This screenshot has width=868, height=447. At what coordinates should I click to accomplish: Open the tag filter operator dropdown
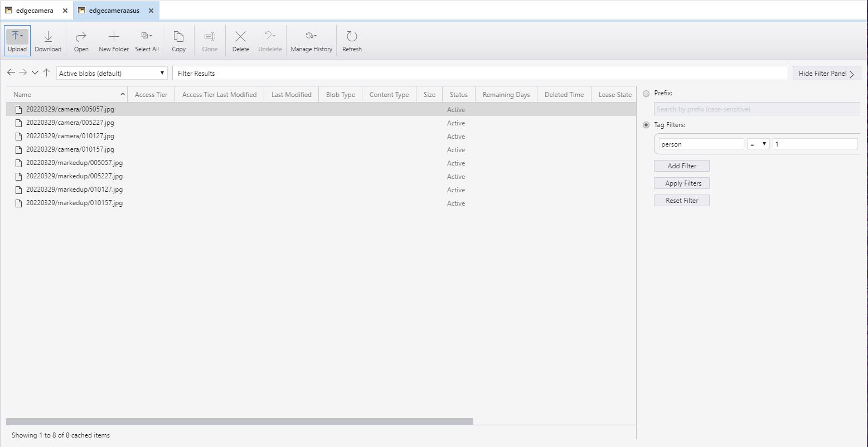point(758,144)
